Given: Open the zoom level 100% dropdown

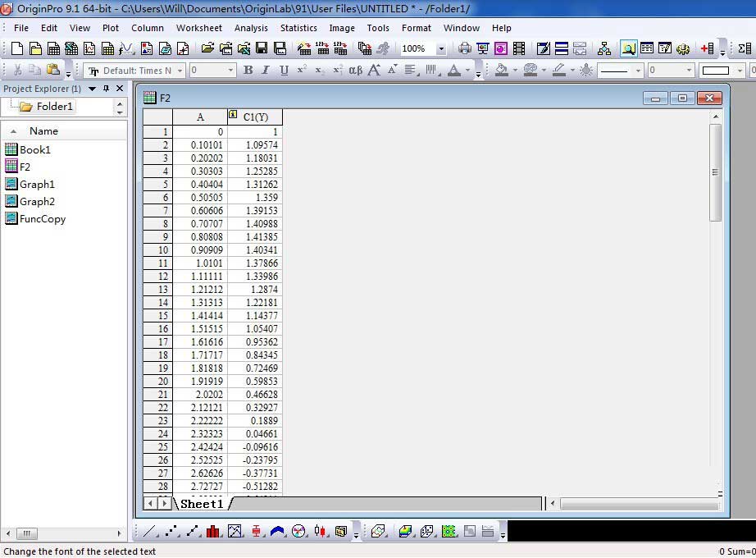Looking at the screenshot, I should click(441, 48).
